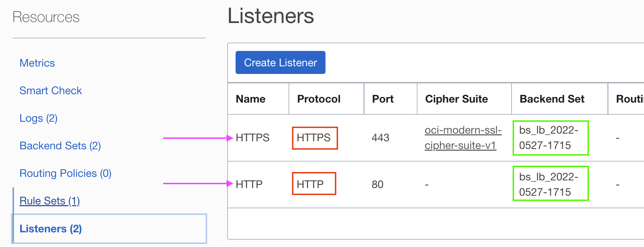Click the Rule Sets (1) link

coord(49,201)
